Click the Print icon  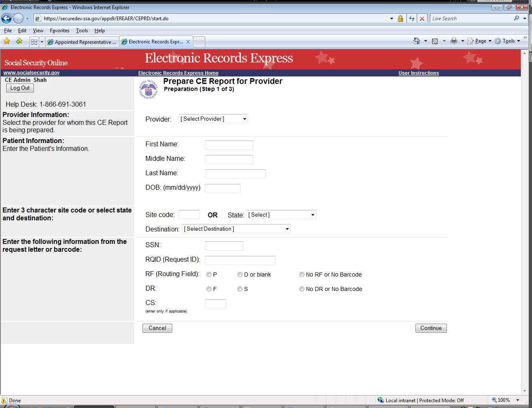click(x=454, y=41)
